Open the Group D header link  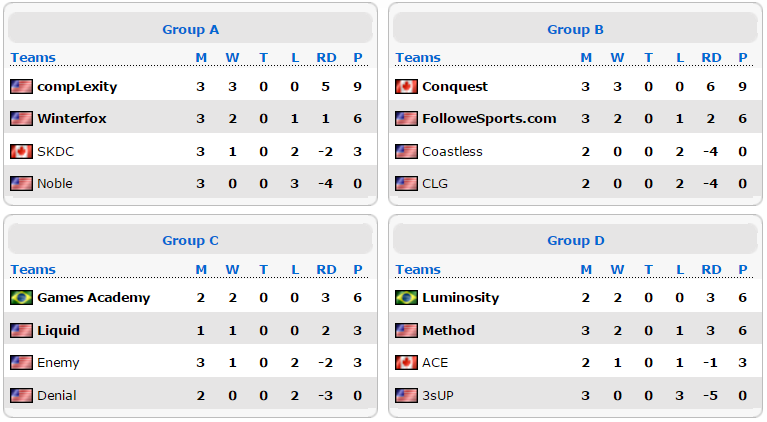coord(576,241)
